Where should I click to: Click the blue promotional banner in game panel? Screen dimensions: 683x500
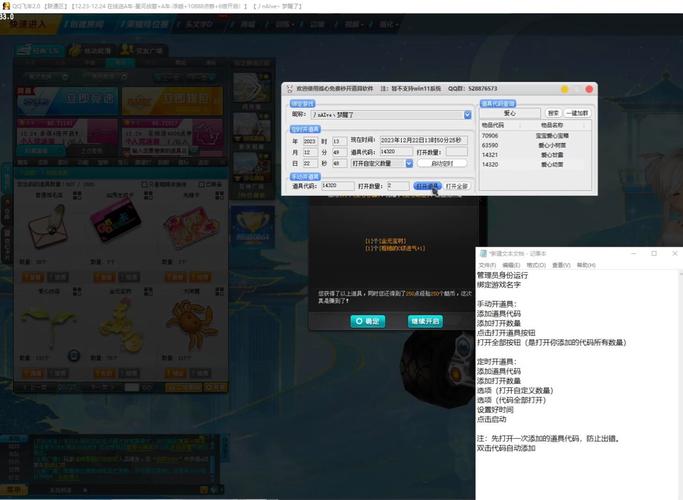(67, 101)
